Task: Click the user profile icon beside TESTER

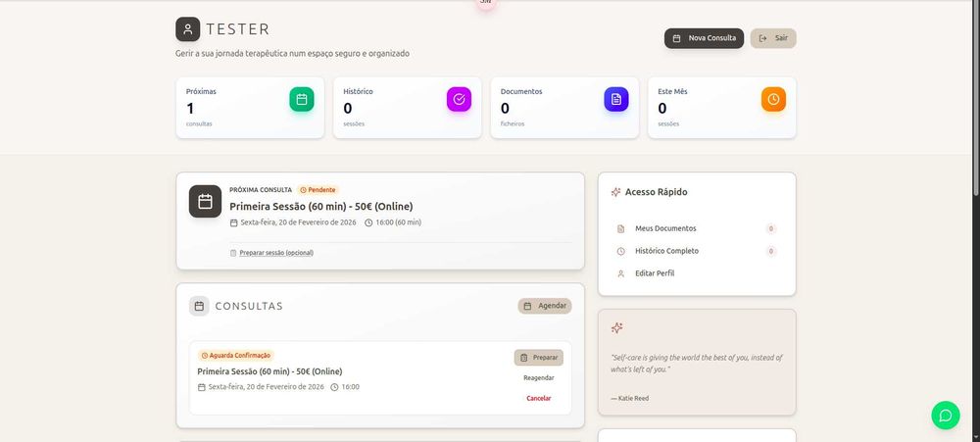Action: [x=187, y=29]
